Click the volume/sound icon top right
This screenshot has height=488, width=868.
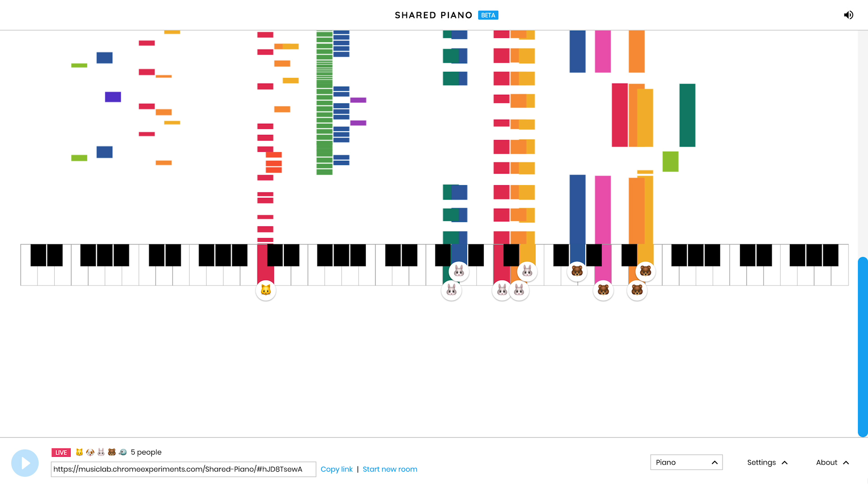(x=848, y=15)
